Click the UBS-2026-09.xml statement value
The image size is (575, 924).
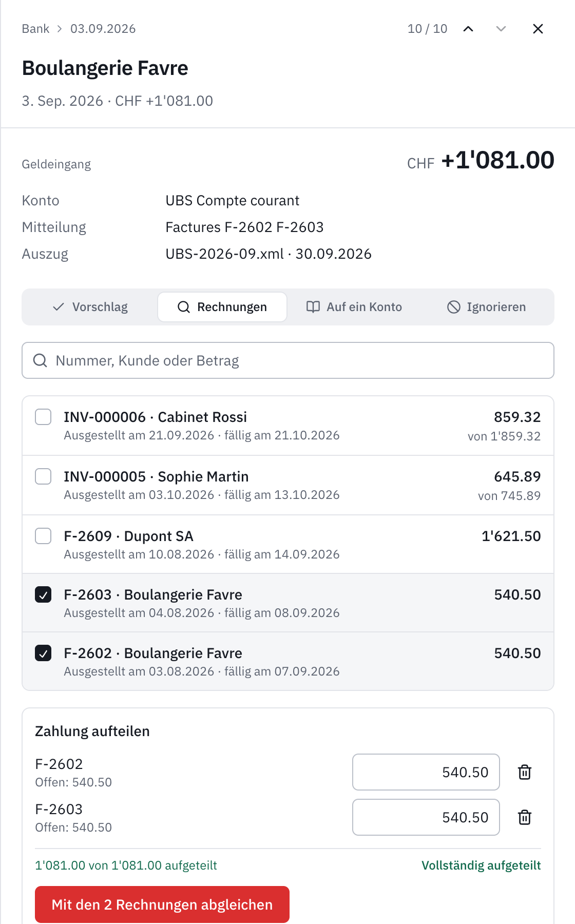(269, 254)
